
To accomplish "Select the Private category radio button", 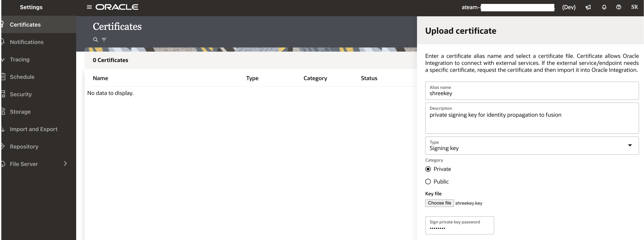I will click(428, 169).
